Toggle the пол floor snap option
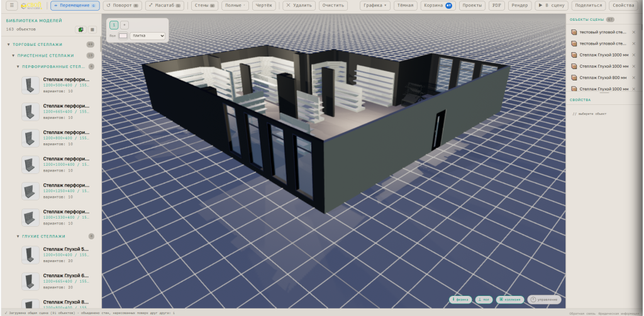Viewport: 644px width, 316px height. 484,300
